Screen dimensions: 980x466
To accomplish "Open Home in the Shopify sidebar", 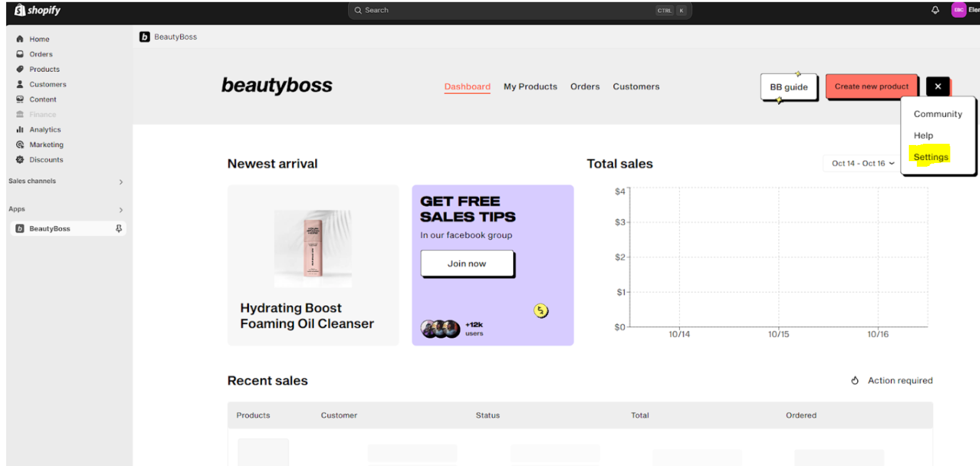I will point(40,39).
